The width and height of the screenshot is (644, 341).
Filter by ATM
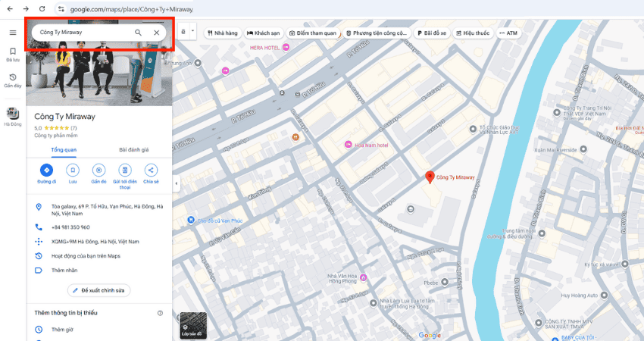point(508,33)
